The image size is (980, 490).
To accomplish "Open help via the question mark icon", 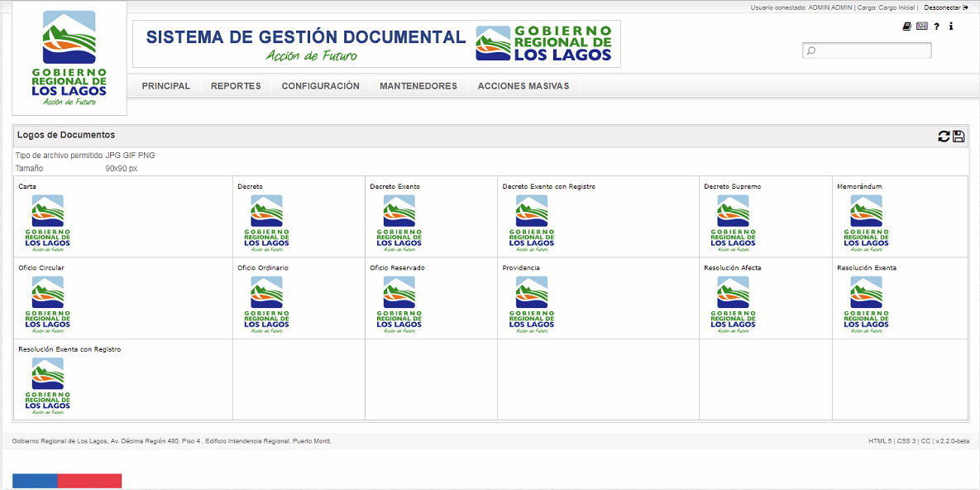I will 936,26.
